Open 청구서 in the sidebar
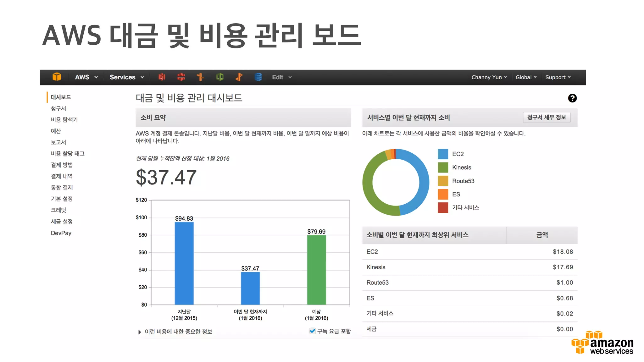This screenshot has height=362, width=644. tap(58, 108)
